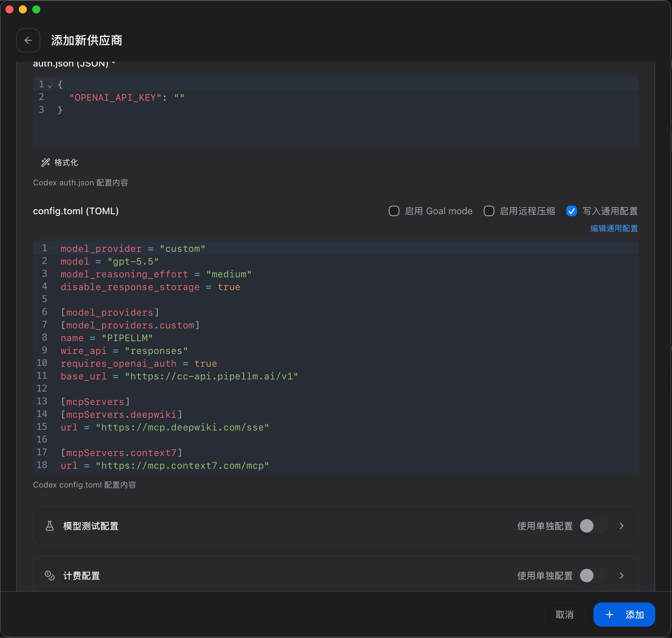Click the model_provider = "custom" line
Image resolution: width=672 pixels, height=638 pixels.
[133, 248]
